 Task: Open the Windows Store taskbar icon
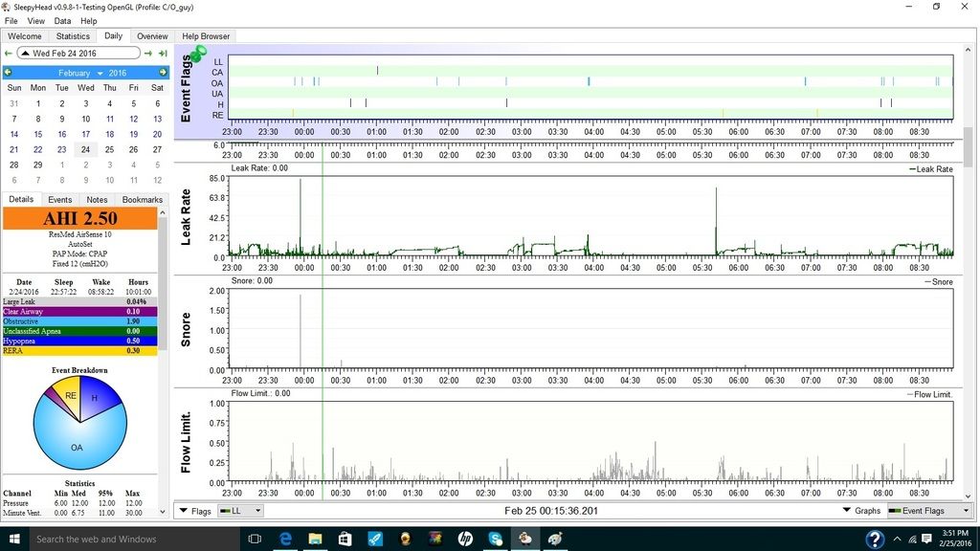click(x=345, y=539)
